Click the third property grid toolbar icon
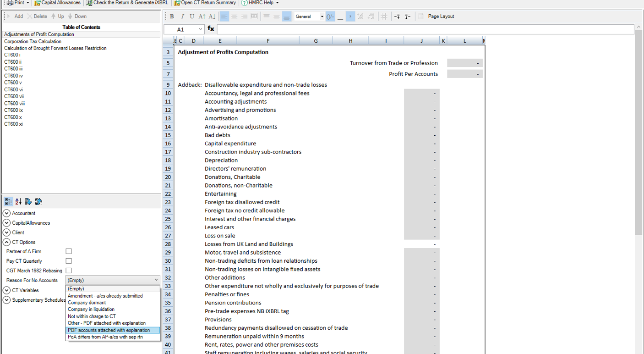This screenshot has height=354, width=644. (x=28, y=201)
